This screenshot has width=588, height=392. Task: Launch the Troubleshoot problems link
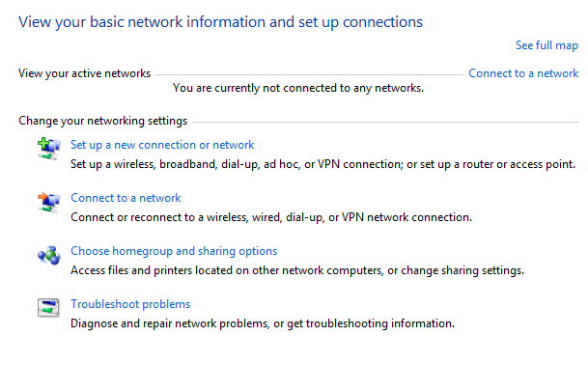click(x=130, y=304)
